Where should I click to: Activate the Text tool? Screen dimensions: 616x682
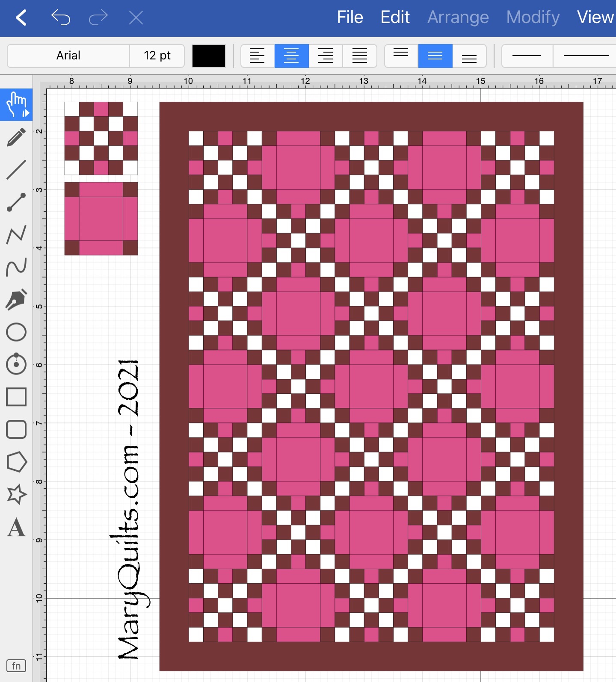pyautogui.click(x=16, y=527)
